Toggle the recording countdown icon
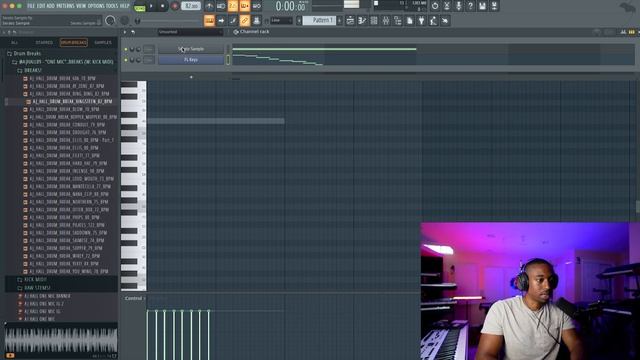 [x=233, y=6]
